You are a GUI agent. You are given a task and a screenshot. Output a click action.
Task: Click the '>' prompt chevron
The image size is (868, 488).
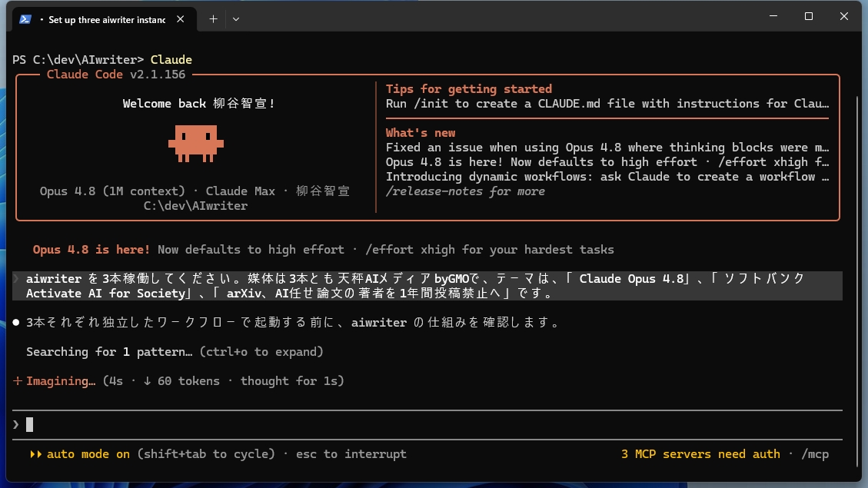(15, 425)
